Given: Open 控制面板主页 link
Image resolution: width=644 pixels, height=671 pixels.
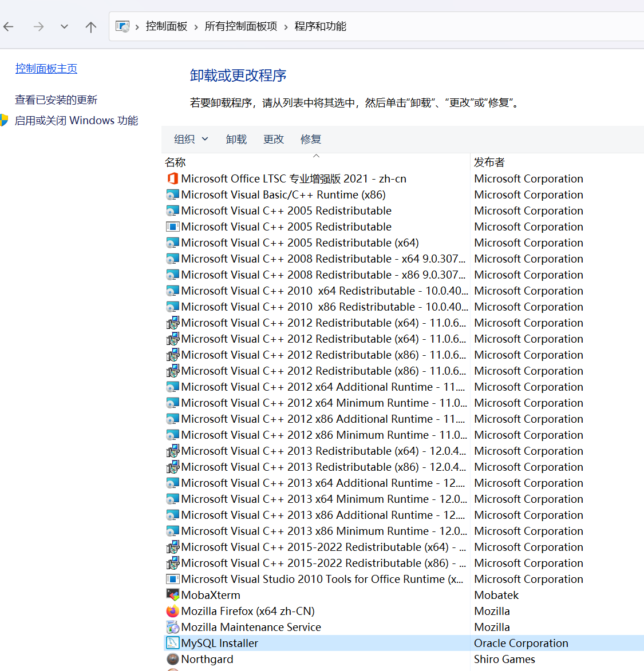Looking at the screenshot, I should point(46,69).
